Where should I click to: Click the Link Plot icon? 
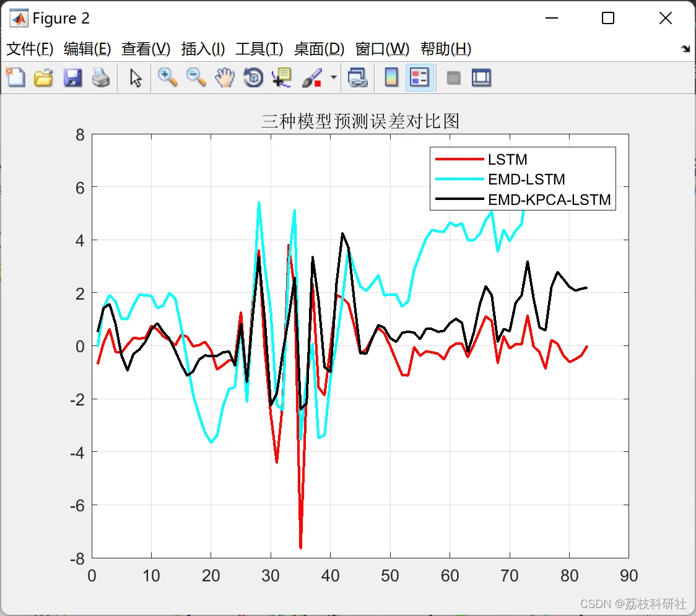coord(358,77)
